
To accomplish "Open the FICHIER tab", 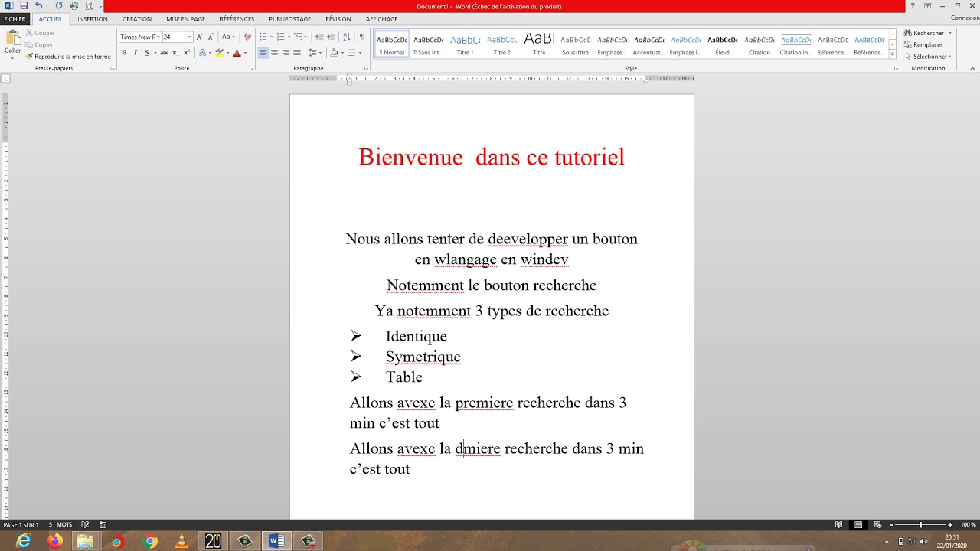I will (x=15, y=19).
